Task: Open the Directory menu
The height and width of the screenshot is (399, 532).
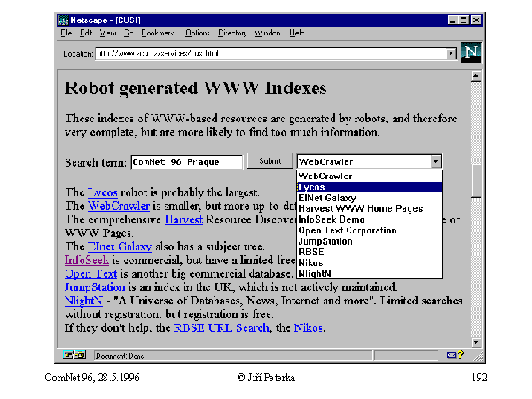Action: tap(232, 33)
